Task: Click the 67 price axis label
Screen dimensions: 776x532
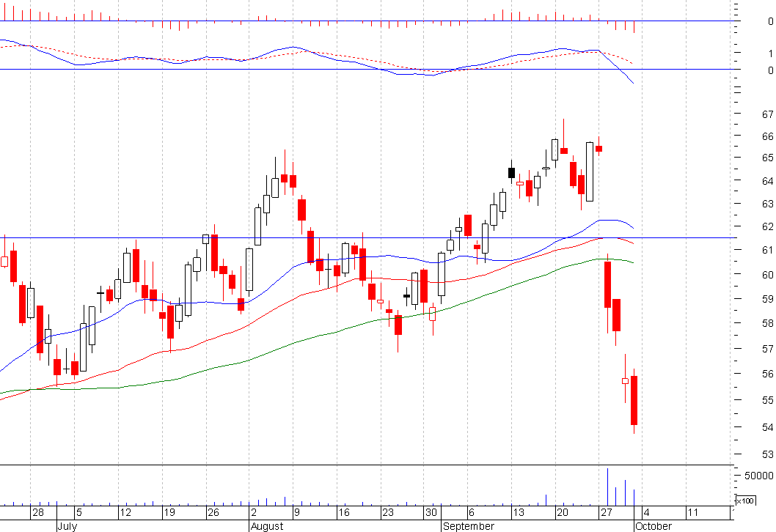Action: (768, 114)
